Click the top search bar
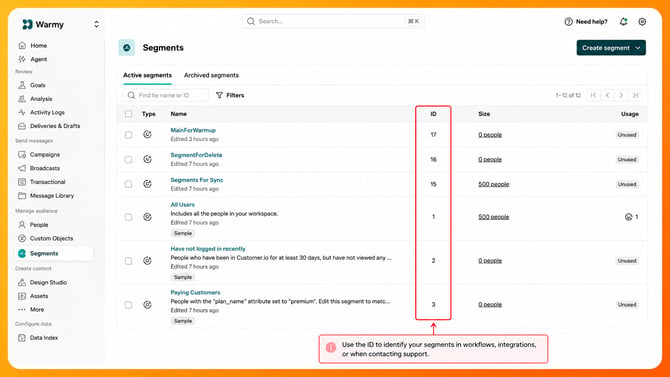The image size is (670, 377). click(333, 21)
